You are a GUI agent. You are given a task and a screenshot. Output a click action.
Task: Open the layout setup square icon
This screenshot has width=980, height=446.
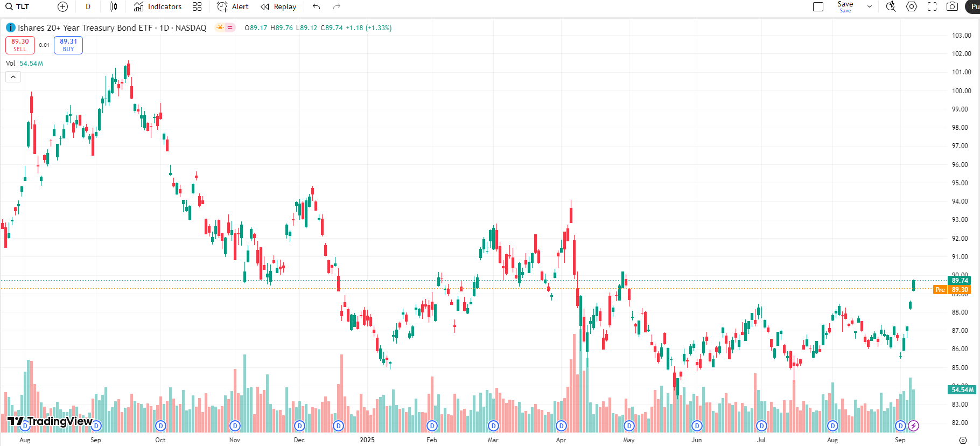click(818, 6)
